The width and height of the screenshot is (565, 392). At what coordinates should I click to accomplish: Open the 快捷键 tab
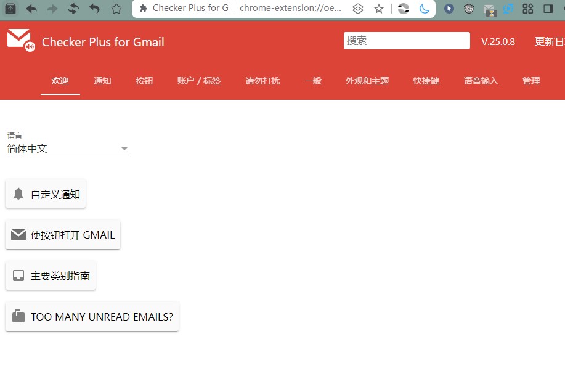coord(426,81)
